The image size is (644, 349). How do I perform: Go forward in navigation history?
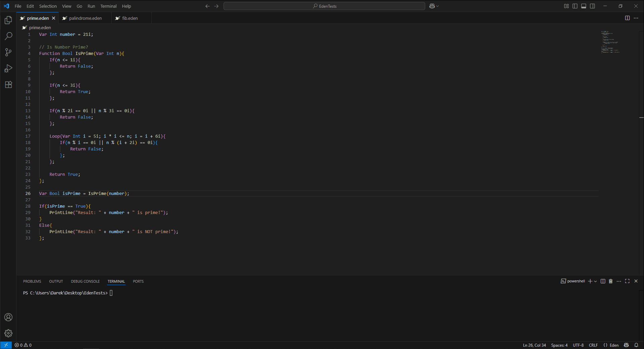coord(216,6)
